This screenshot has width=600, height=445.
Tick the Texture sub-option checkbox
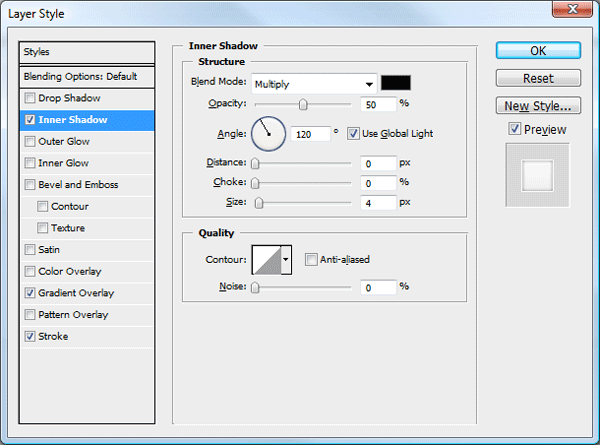42,228
